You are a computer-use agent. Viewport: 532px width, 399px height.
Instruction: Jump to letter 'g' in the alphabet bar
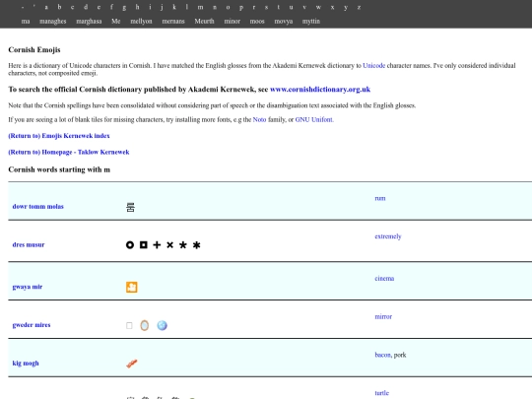tap(124, 7)
